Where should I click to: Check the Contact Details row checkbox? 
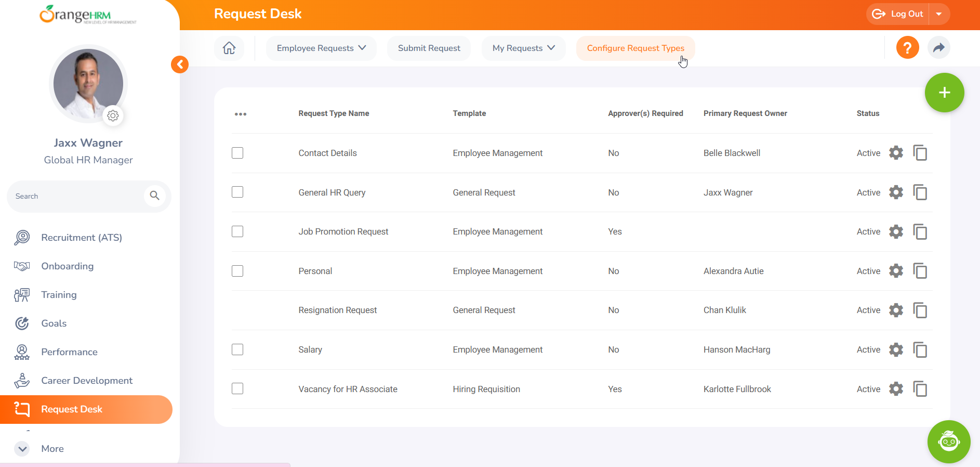[x=237, y=153]
